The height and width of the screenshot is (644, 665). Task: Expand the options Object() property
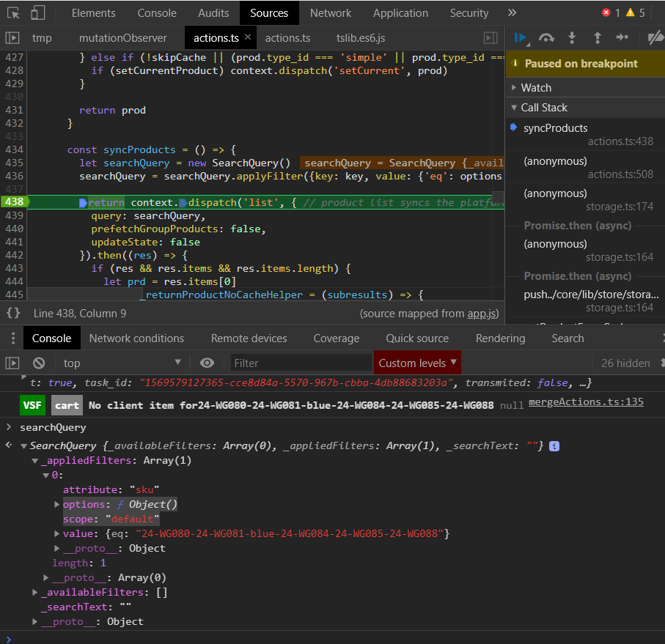click(56, 504)
